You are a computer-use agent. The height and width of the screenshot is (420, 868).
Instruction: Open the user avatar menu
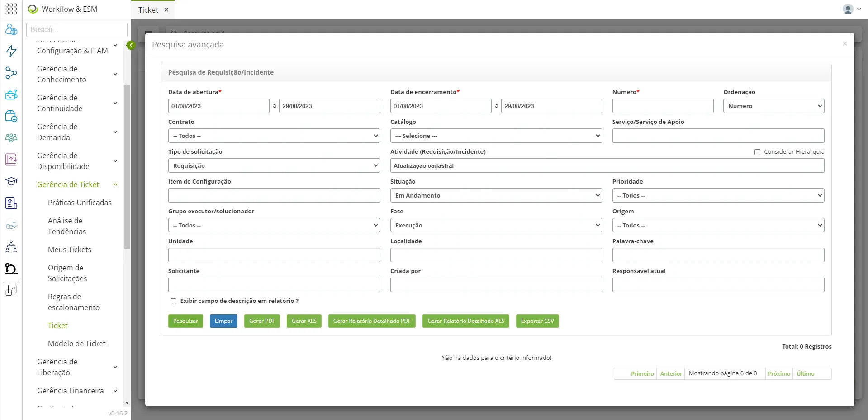(x=851, y=9)
